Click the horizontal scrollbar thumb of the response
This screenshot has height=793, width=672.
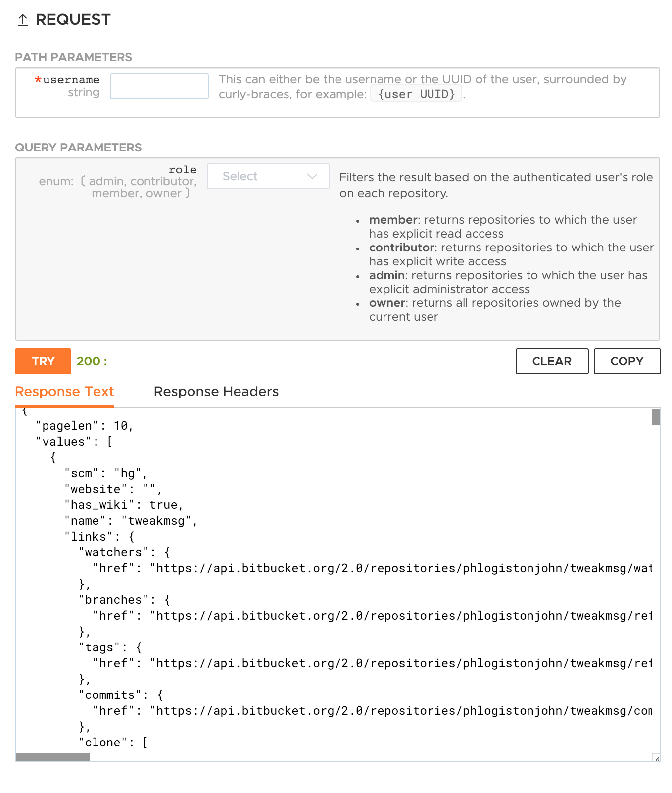coord(53,757)
